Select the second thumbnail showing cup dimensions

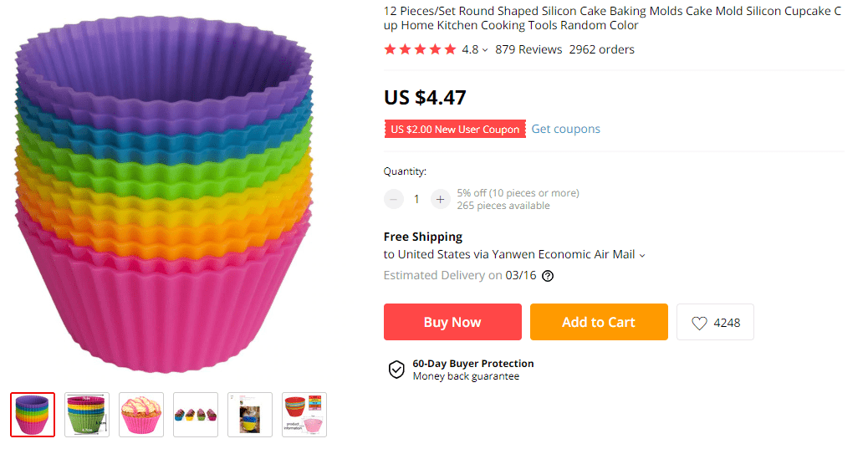pyautogui.click(x=87, y=415)
